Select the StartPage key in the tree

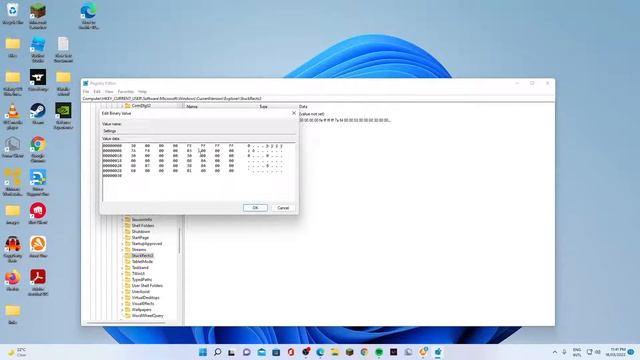(140, 238)
